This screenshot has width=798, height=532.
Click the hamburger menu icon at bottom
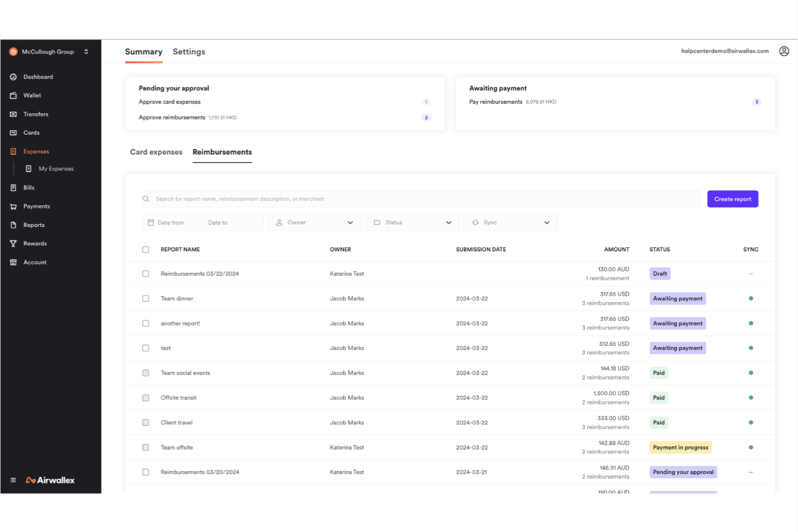13,480
